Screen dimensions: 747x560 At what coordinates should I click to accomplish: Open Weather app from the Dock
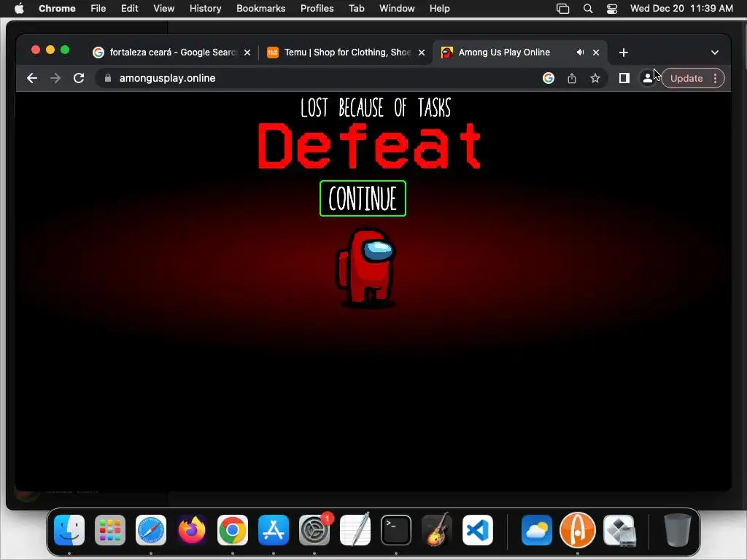[537, 530]
